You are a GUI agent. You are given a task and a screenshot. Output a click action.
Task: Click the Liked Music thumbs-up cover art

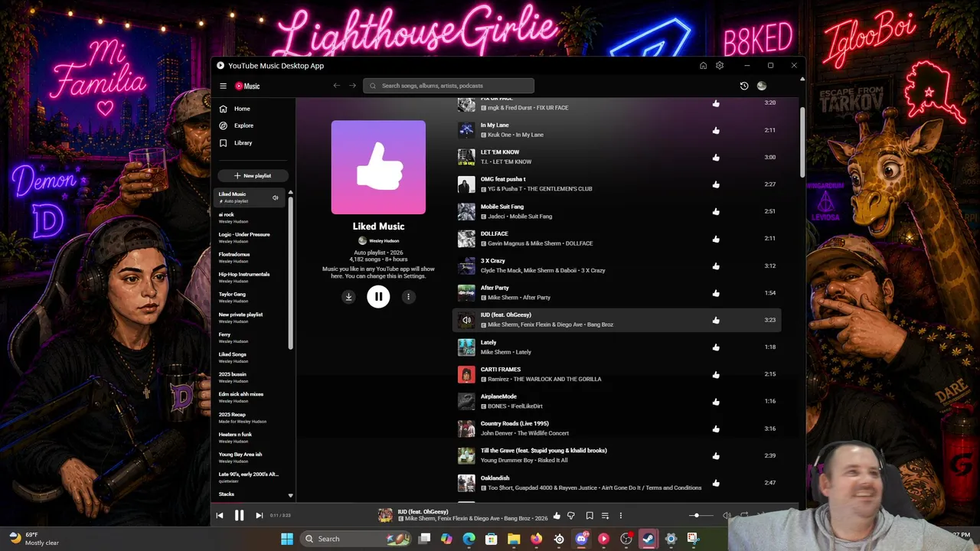point(378,168)
